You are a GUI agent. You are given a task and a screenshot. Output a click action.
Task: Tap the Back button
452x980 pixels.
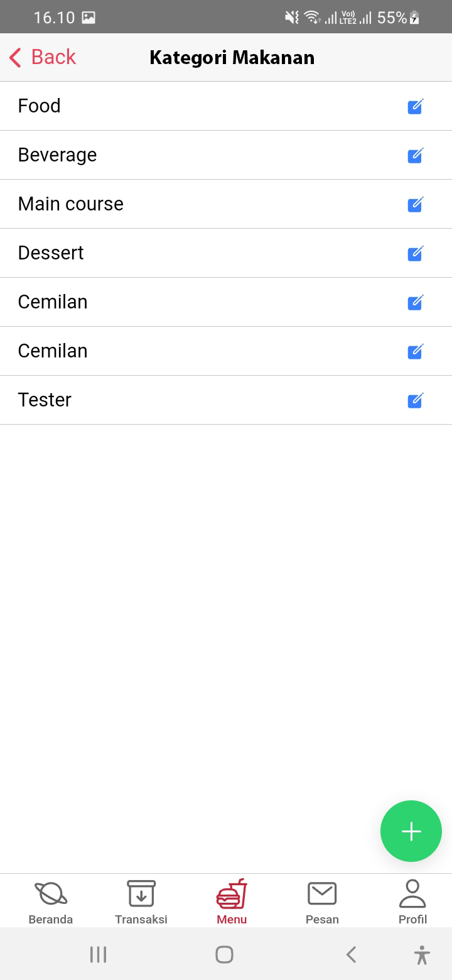pos(43,57)
